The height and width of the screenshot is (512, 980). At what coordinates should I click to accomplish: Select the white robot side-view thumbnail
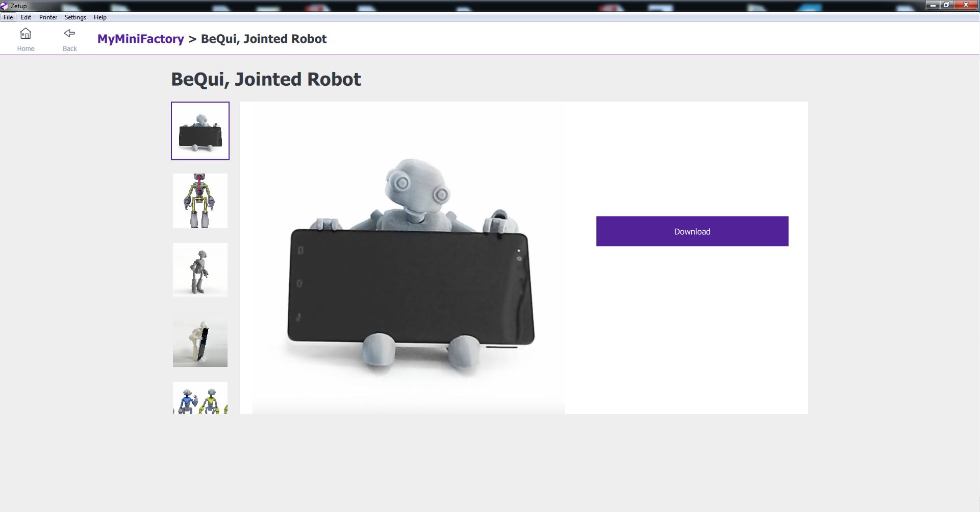200,339
